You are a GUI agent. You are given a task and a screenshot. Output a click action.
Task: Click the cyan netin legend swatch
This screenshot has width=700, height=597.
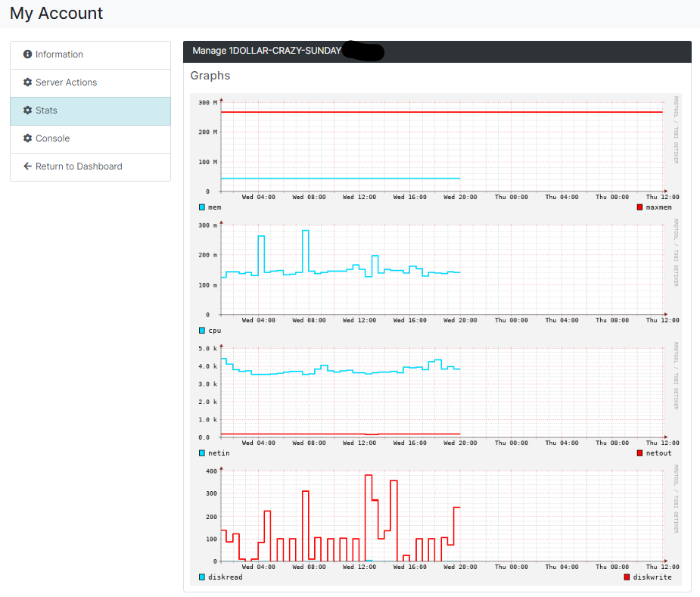pyautogui.click(x=202, y=453)
